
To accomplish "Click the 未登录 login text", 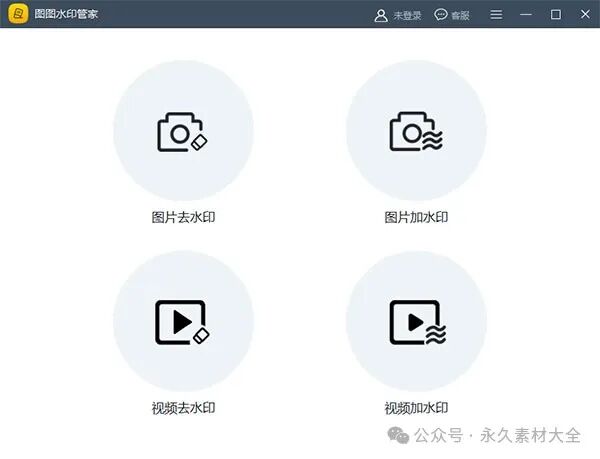I will coord(408,15).
